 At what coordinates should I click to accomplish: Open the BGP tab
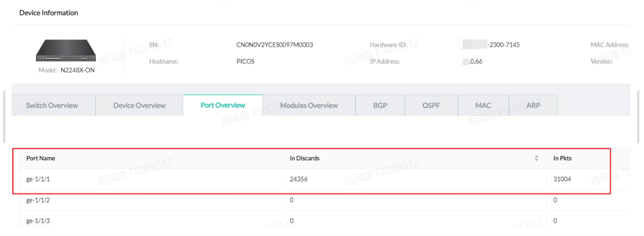click(x=380, y=105)
